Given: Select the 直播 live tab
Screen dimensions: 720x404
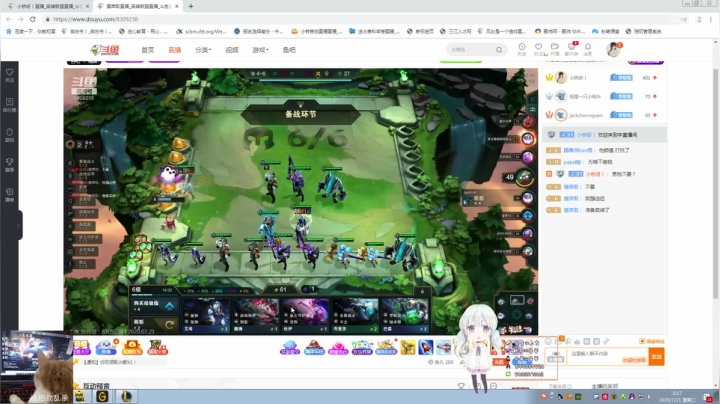Looking at the screenshot, I should coord(174,50).
